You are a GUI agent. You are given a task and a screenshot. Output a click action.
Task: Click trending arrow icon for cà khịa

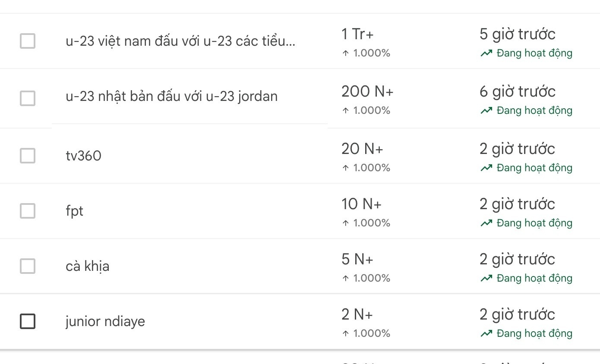click(486, 278)
